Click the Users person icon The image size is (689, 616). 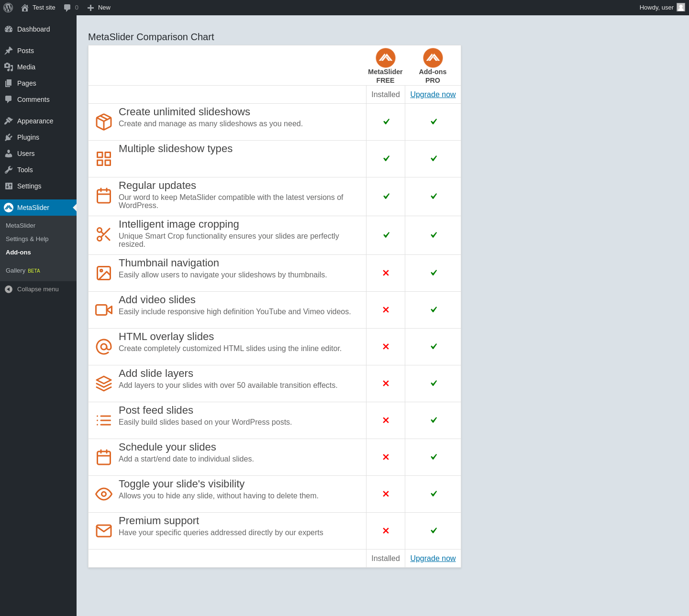(x=9, y=154)
